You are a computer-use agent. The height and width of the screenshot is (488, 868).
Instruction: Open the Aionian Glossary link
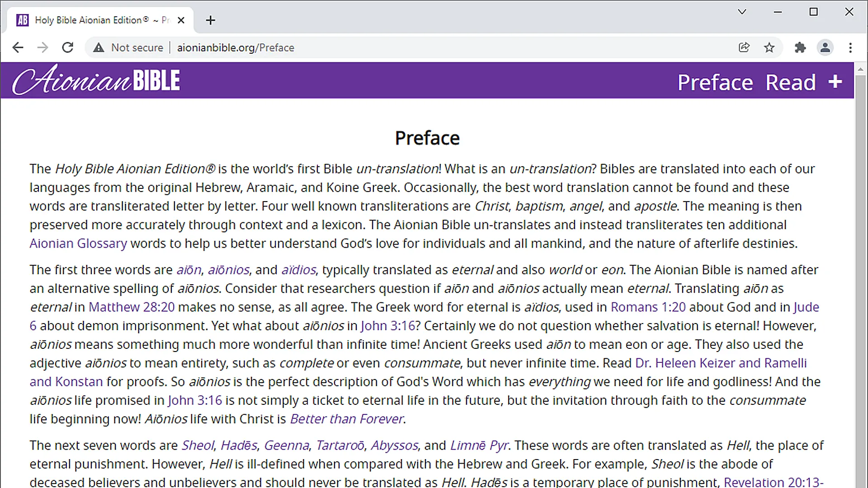tap(78, 244)
